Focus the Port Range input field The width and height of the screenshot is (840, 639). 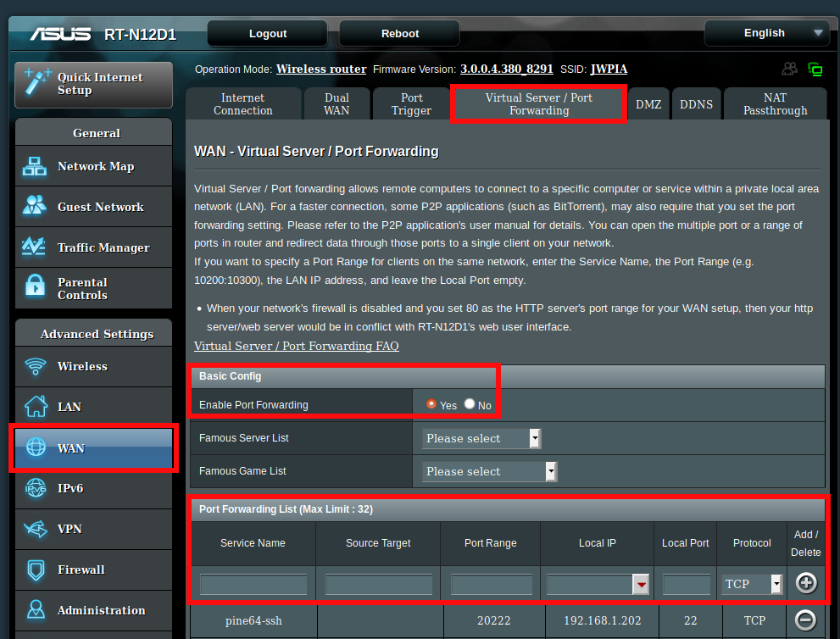(x=492, y=584)
